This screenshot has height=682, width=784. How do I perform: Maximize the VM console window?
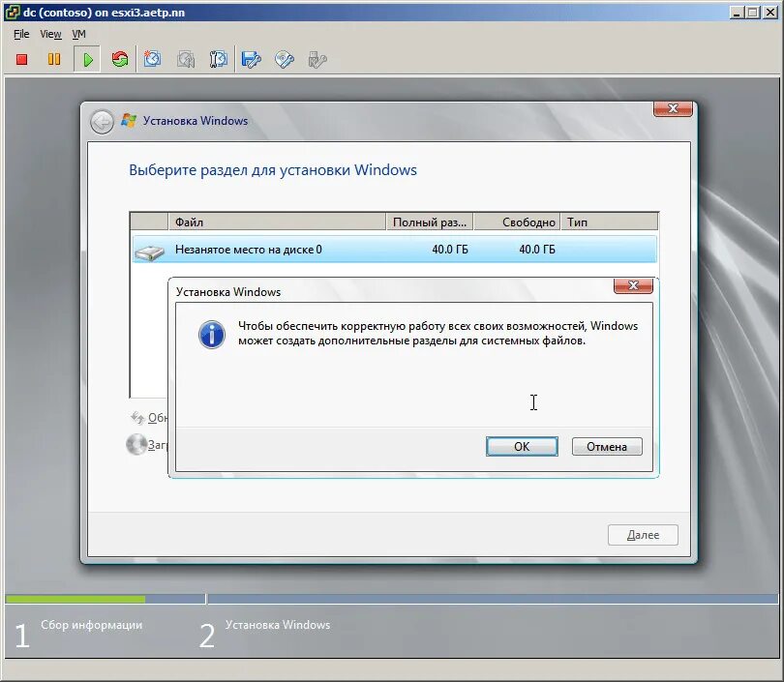pyautogui.click(x=752, y=12)
